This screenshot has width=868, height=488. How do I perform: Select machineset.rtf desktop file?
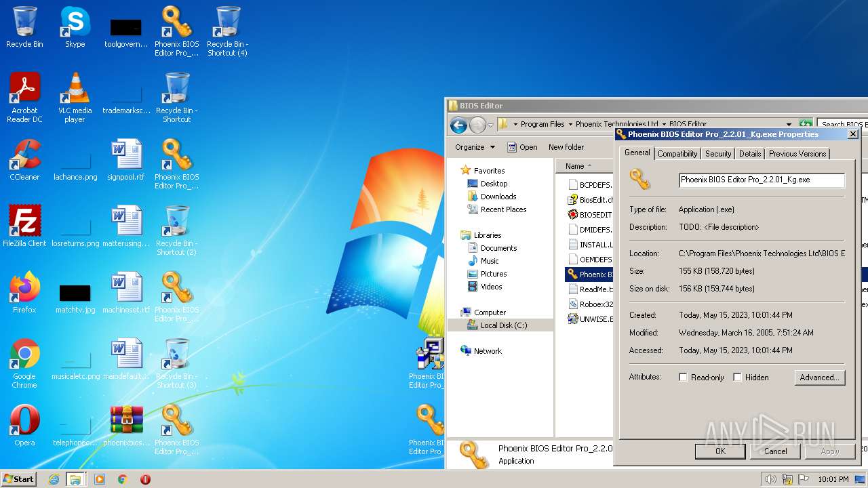(126, 293)
